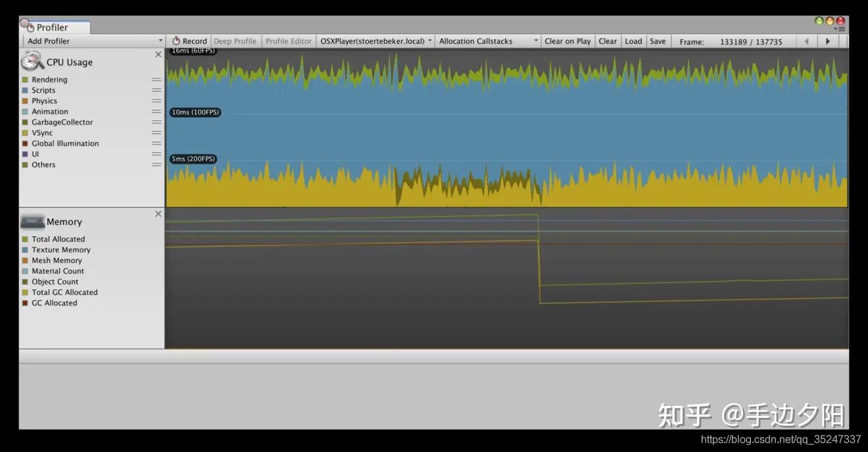Click the Save button

(658, 41)
